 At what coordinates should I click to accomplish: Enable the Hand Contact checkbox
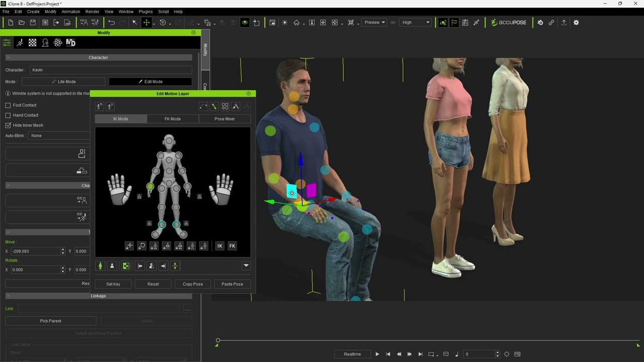coord(8,115)
